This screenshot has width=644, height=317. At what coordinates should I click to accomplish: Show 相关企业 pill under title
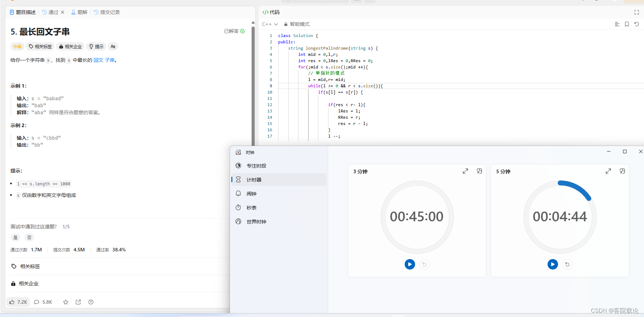tap(70, 46)
